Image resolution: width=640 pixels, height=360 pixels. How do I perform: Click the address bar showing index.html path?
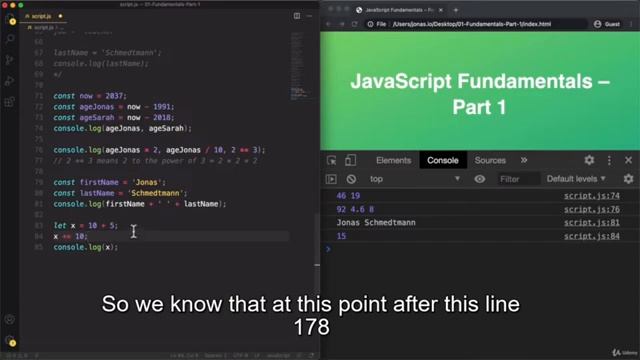pyautogui.click(x=472, y=24)
